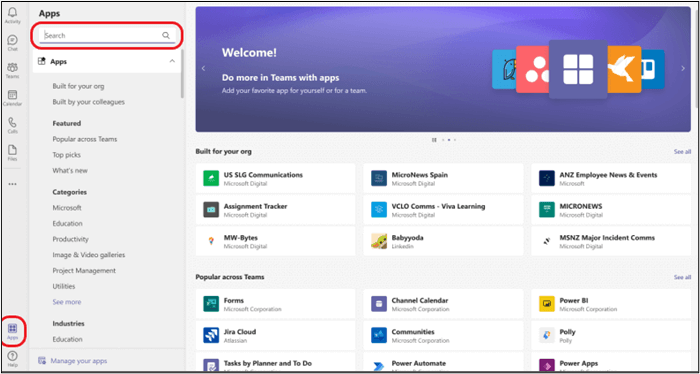The image size is (700, 374).
Task: Select the Productivity category
Action: coord(71,239)
